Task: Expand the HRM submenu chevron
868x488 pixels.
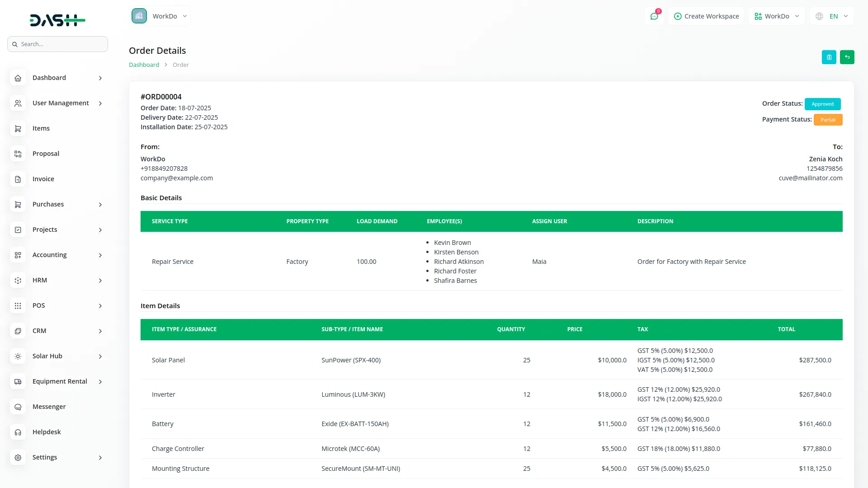Action: pyautogui.click(x=100, y=281)
